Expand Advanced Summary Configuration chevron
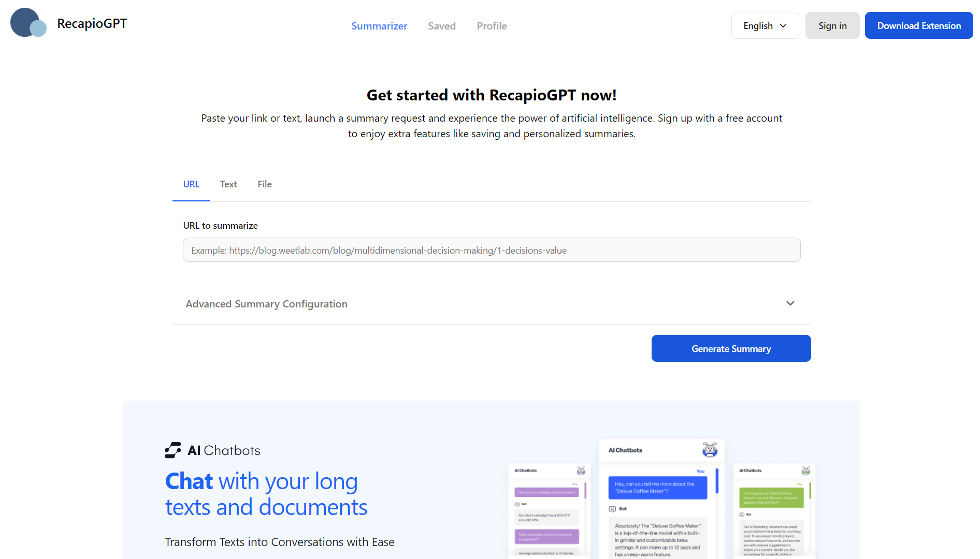980x559 pixels. 790,303
